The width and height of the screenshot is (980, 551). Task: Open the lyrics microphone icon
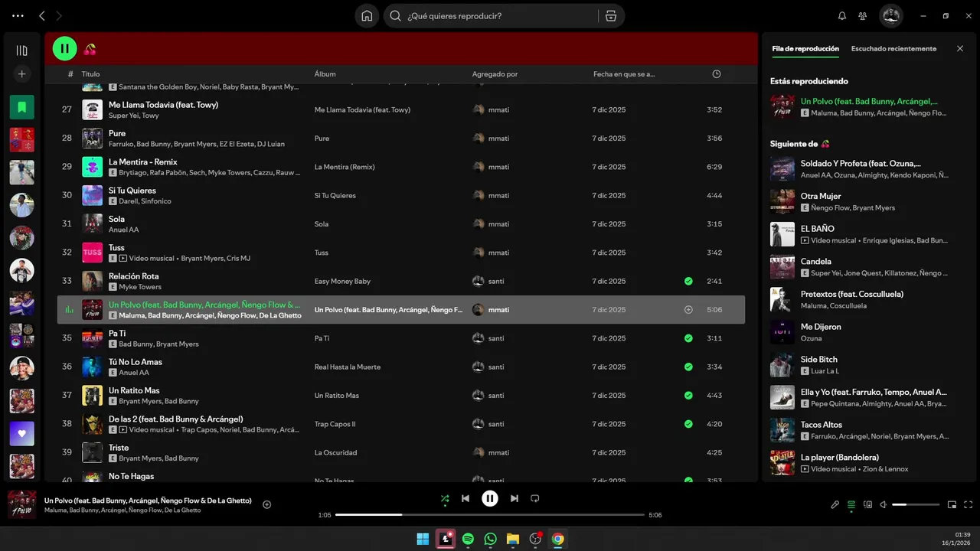(x=835, y=505)
